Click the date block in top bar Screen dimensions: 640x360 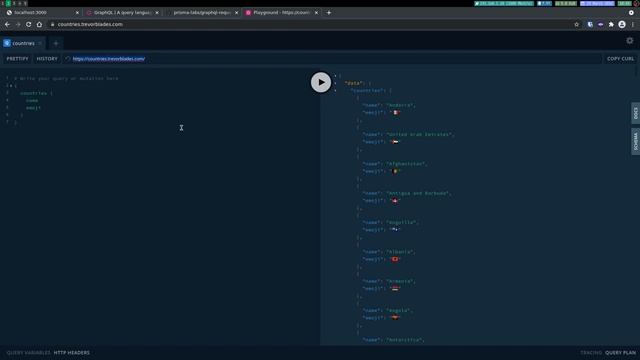tap(597, 3)
